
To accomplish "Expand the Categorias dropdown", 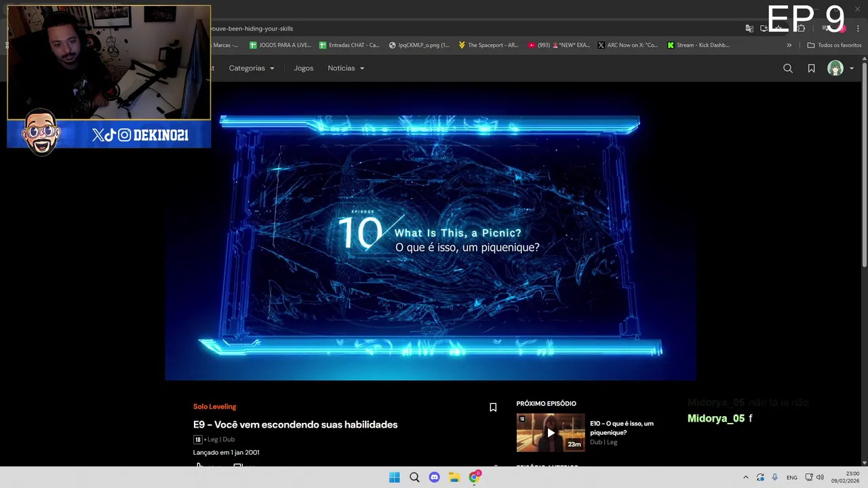I will pyautogui.click(x=252, y=68).
